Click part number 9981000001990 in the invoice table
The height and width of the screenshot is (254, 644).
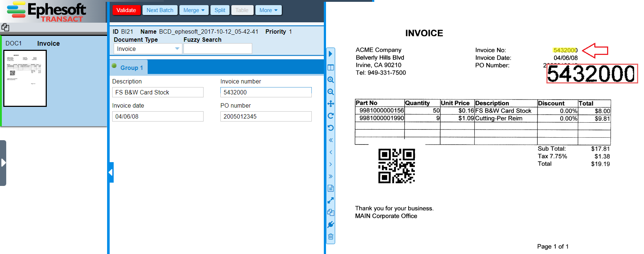382,118
